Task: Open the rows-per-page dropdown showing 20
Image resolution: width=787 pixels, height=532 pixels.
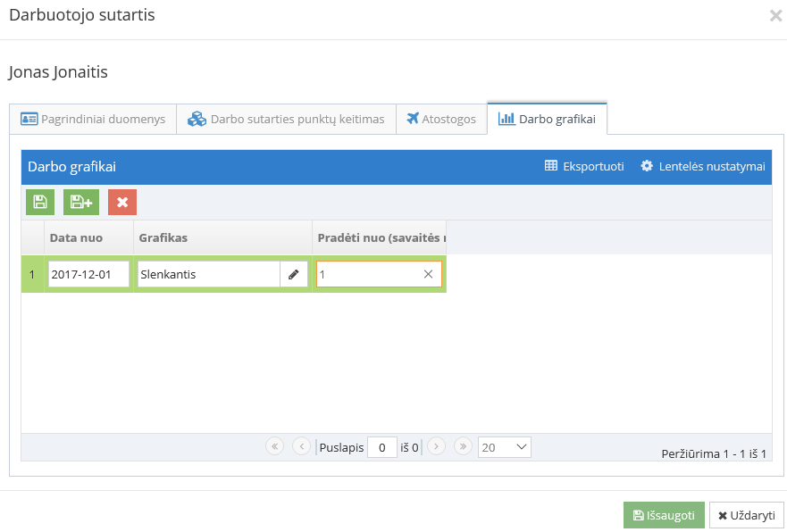Action: tap(505, 446)
